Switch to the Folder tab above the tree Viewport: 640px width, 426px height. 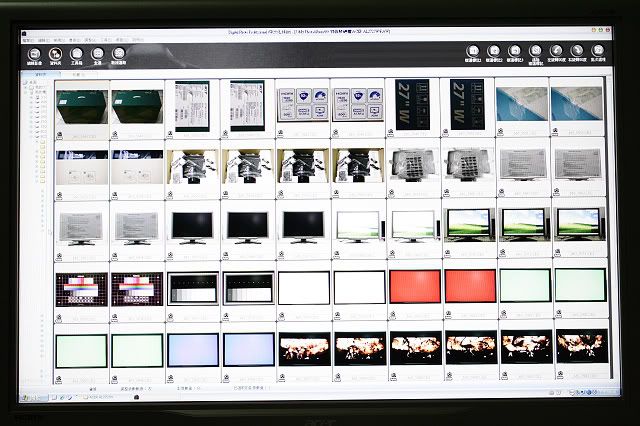[40, 75]
